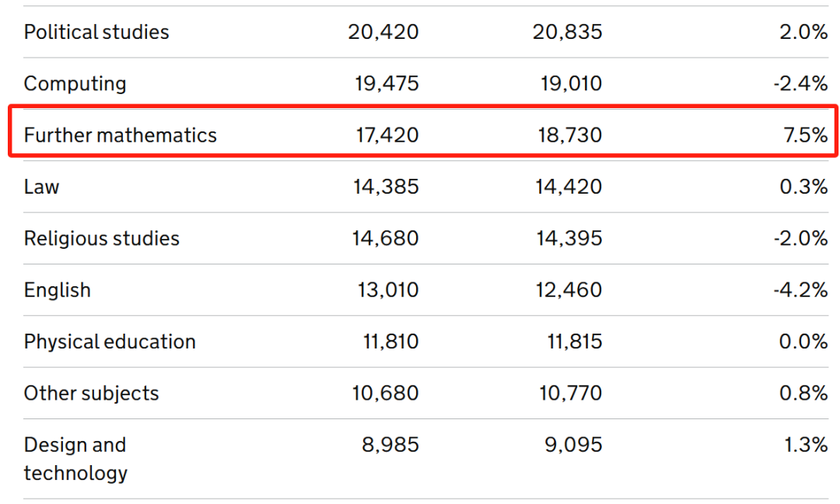Click the Religious studies row label
Viewport: 840px width, 504px height.
[x=102, y=238]
